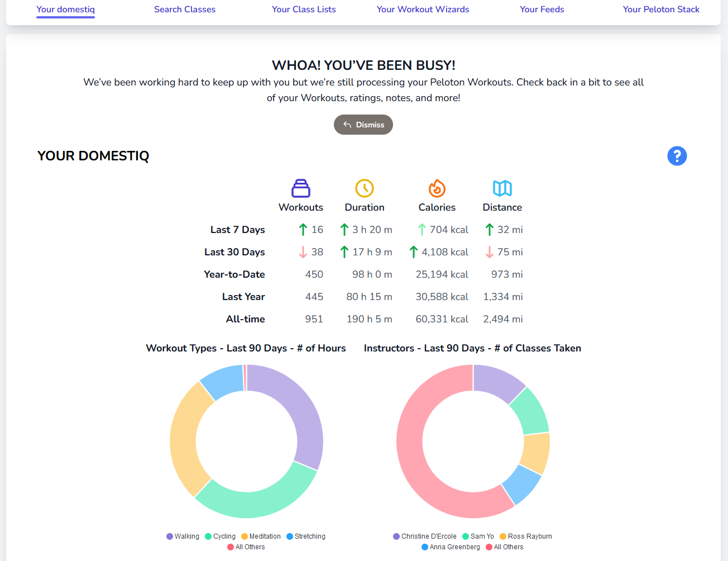The image size is (728, 561).
Task: Open the Your domestiq tab
Action: click(65, 9)
